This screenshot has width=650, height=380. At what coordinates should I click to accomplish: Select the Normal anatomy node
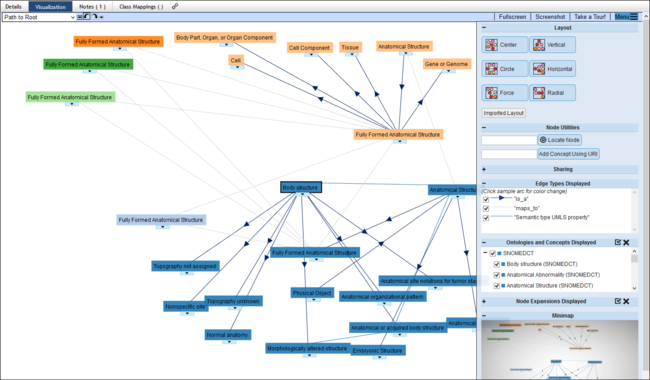pyautogui.click(x=228, y=335)
